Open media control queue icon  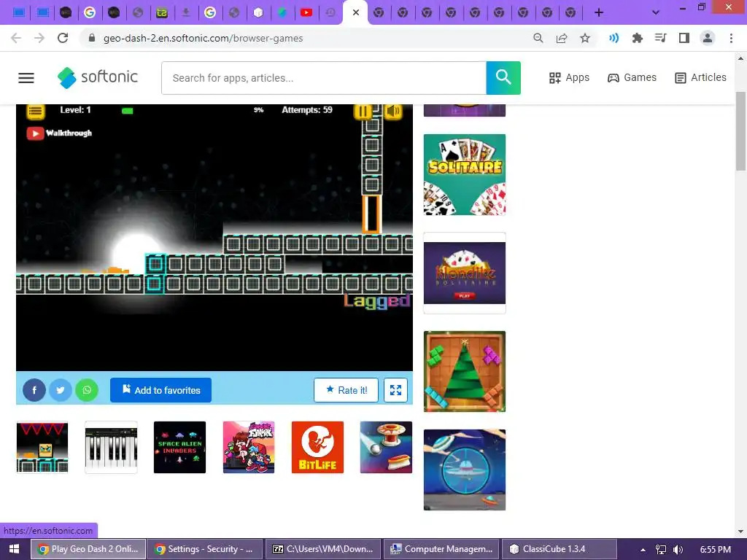[x=660, y=38]
